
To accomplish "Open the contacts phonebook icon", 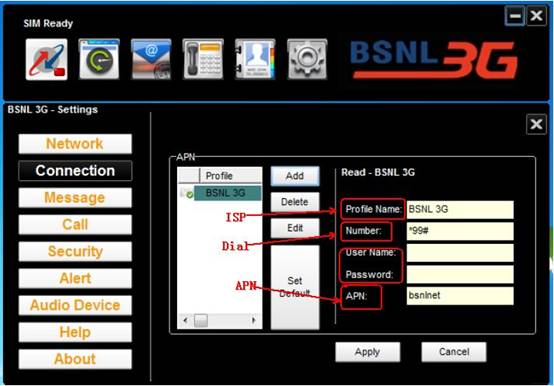I will click(255, 59).
